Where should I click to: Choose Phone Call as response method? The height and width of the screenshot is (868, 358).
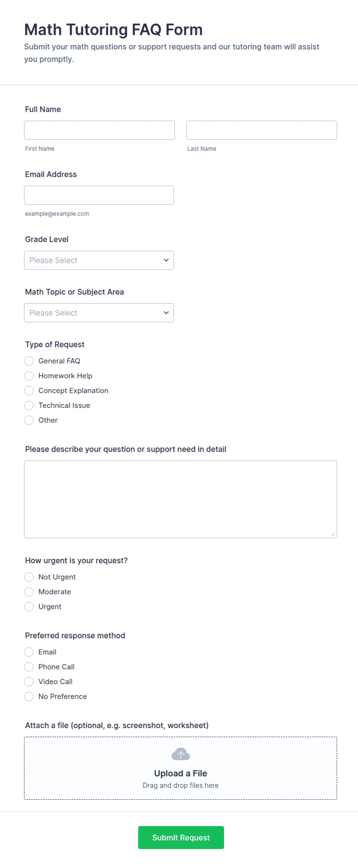point(29,667)
